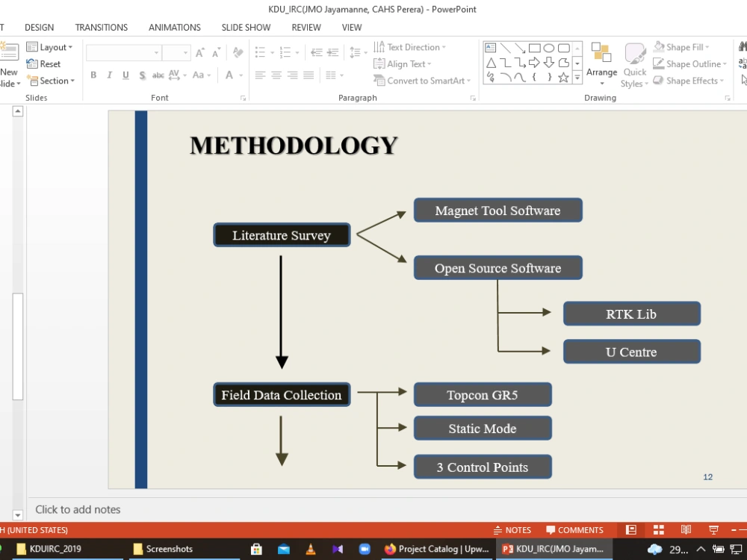The image size is (747, 560).
Task: Open the ANIMATIONS ribbon tab
Action: point(174,28)
